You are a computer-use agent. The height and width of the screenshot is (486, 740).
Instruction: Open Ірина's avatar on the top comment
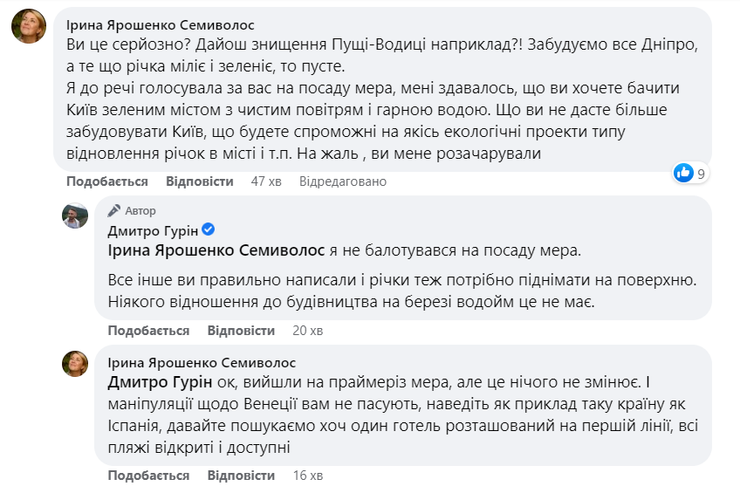pos(29,26)
